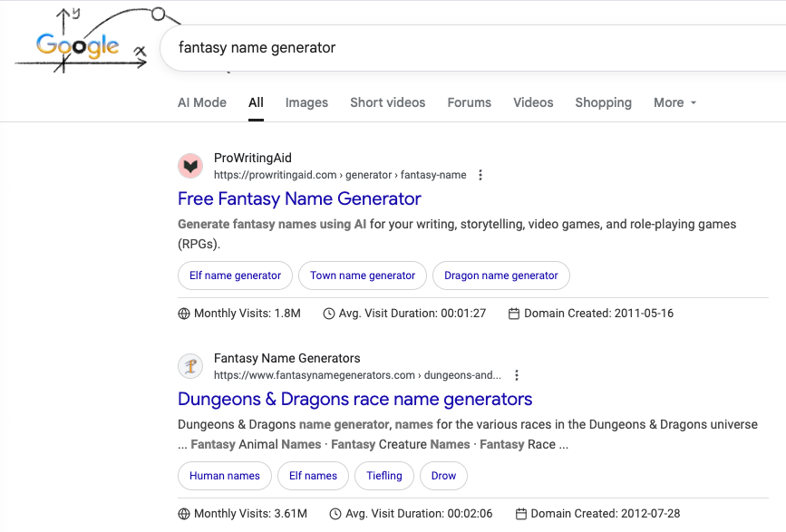Switch to the Shopping tab
The height and width of the screenshot is (532, 786).
pyautogui.click(x=603, y=102)
